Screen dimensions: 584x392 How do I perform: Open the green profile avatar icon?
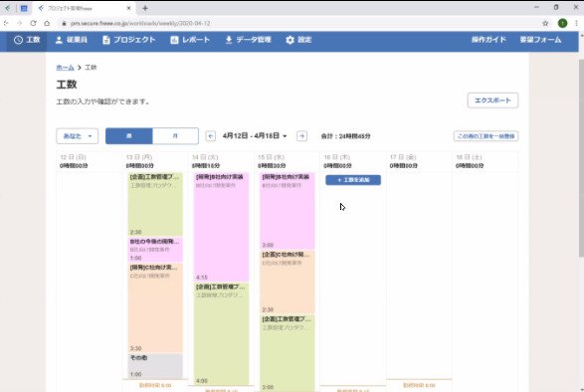(x=562, y=23)
